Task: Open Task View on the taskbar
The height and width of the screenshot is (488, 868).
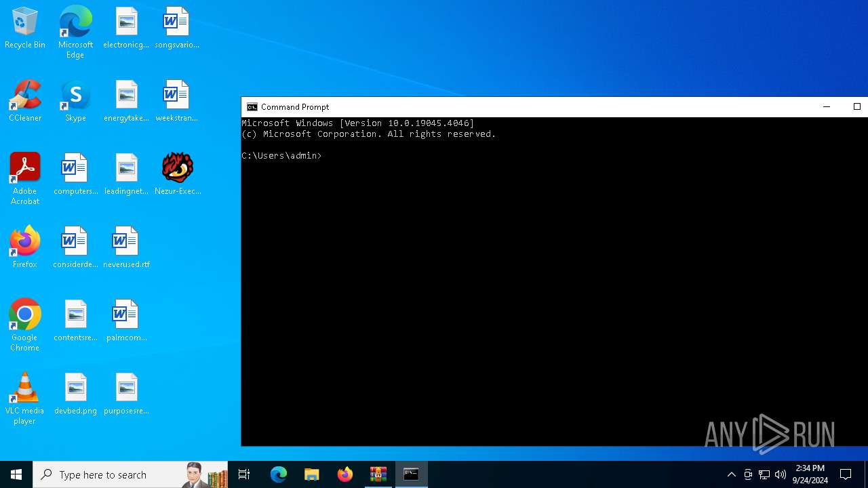Action: [244, 474]
